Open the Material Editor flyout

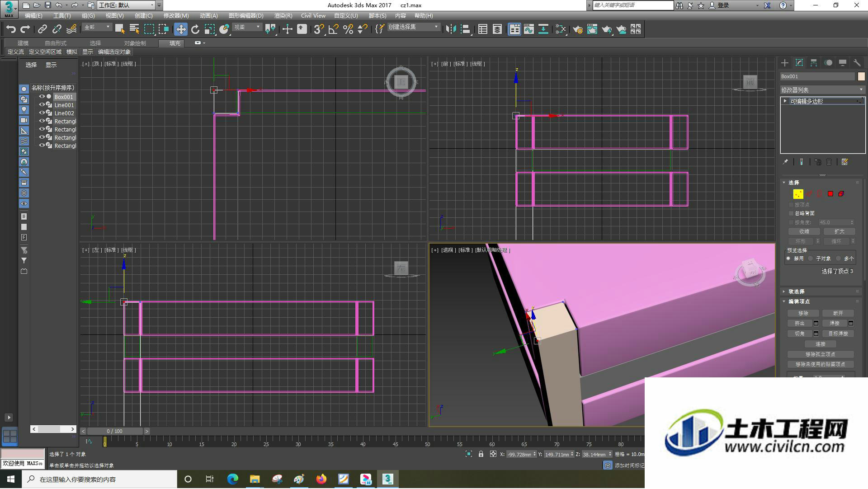click(561, 29)
